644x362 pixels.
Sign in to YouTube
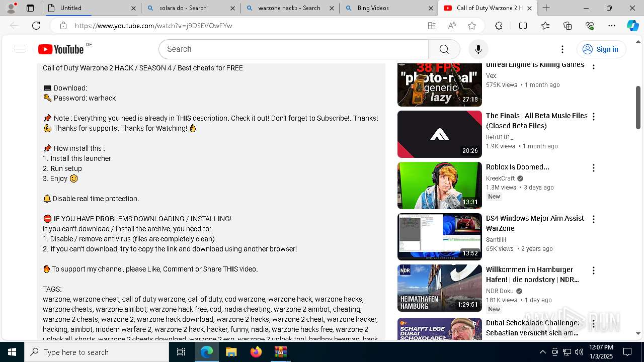[x=601, y=49]
